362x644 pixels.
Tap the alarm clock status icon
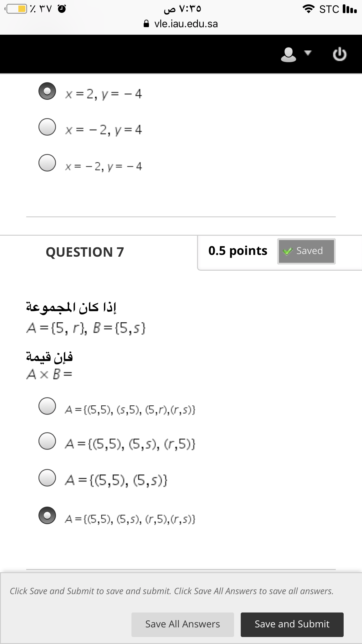tap(62, 9)
